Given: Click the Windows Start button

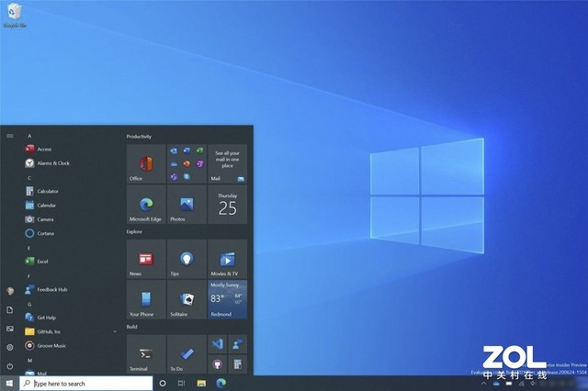Looking at the screenshot, I should pyautogui.click(x=9, y=383).
